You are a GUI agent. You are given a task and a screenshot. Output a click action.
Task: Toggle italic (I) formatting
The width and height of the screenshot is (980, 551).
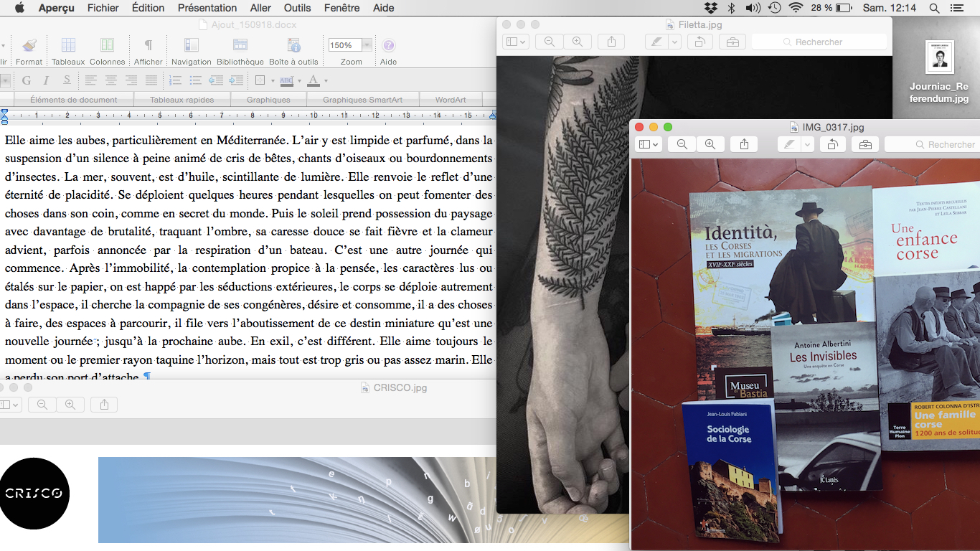[x=47, y=80]
